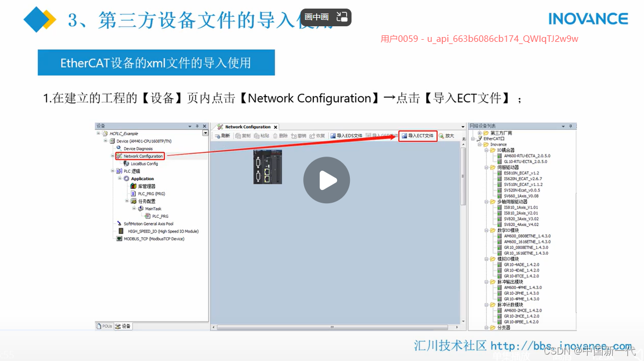644x361 pixels.
Task: Collapse the PLC 逻辑 node
Action: coord(113,171)
